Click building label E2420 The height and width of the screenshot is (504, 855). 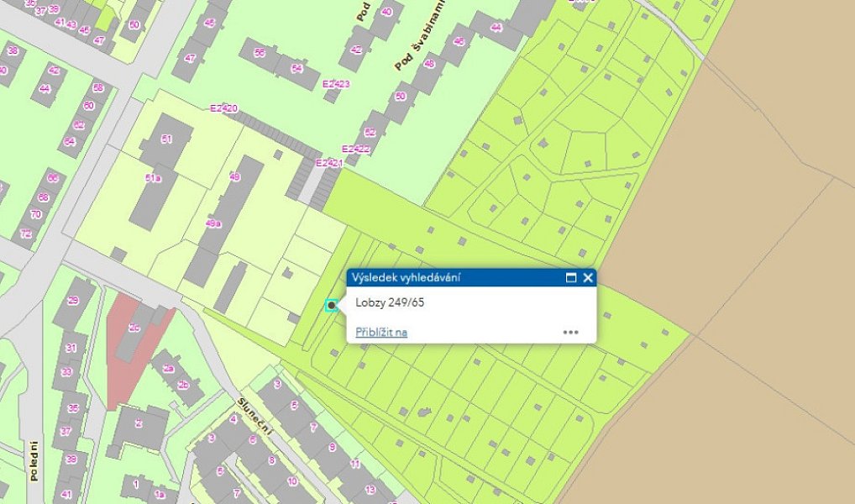click(224, 108)
